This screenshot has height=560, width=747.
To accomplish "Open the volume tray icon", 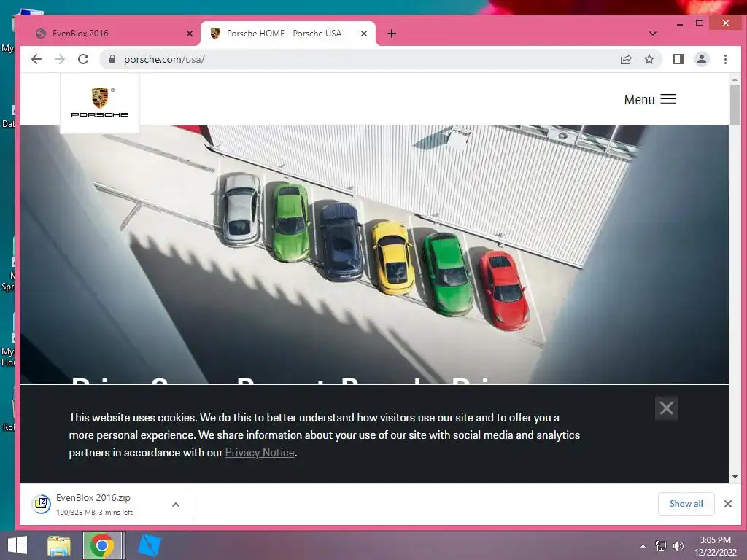I will click(x=678, y=546).
